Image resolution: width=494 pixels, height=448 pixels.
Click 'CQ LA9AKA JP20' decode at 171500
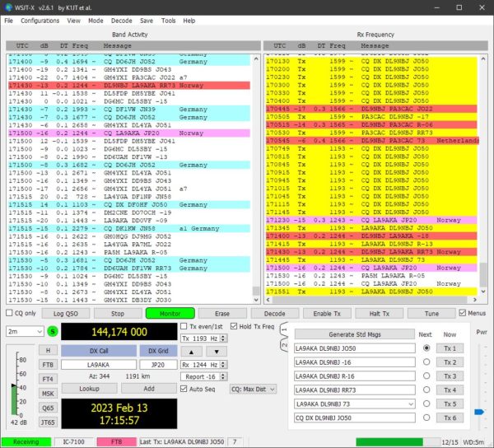coord(129,133)
